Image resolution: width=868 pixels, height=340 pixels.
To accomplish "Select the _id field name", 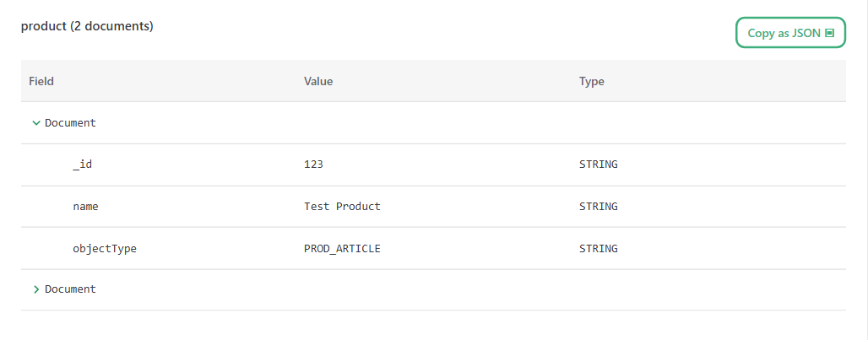I will tap(82, 165).
